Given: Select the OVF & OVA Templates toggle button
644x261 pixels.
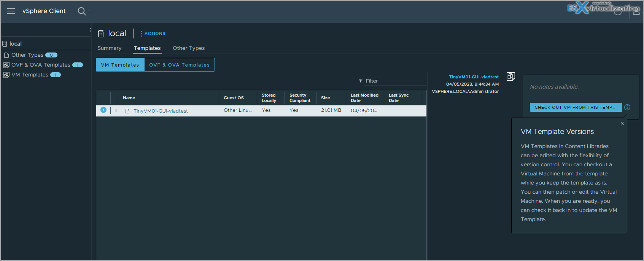Looking at the screenshot, I should pyautogui.click(x=180, y=65).
